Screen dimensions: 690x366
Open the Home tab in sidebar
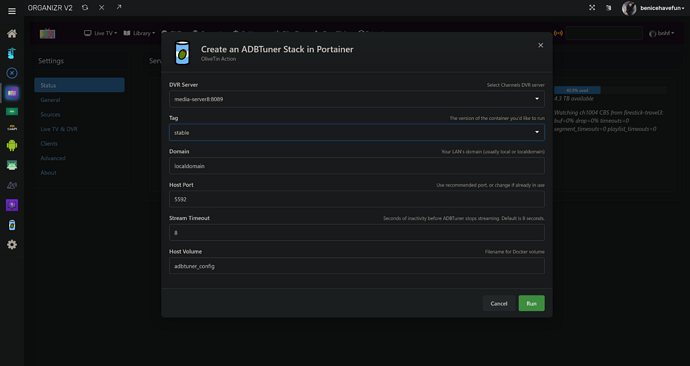coord(12,33)
